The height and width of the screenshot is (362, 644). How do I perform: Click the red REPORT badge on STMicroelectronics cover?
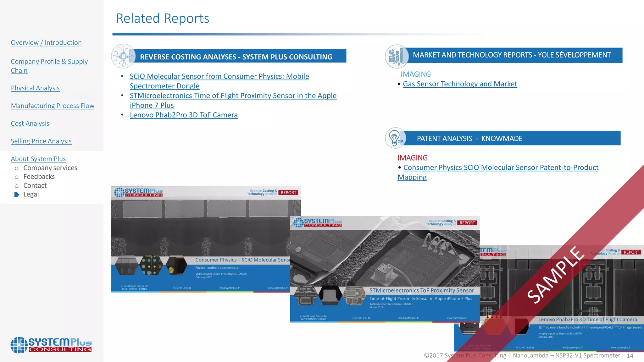point(467,223)
